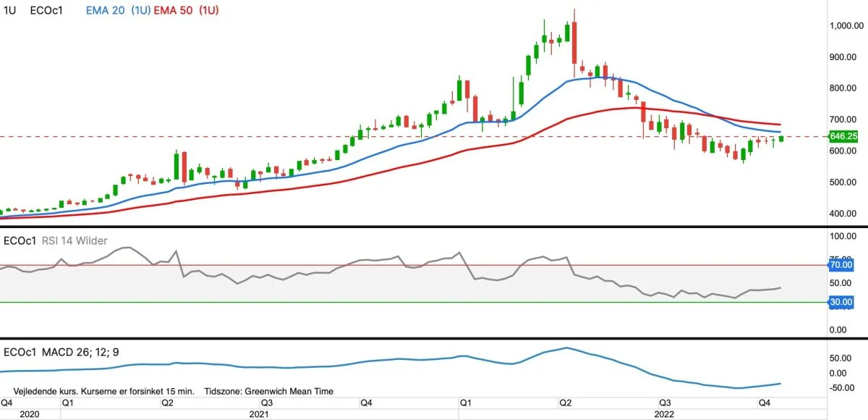
Task: Click the 800.00 mark on price axis
Action: tap(843, 88)
